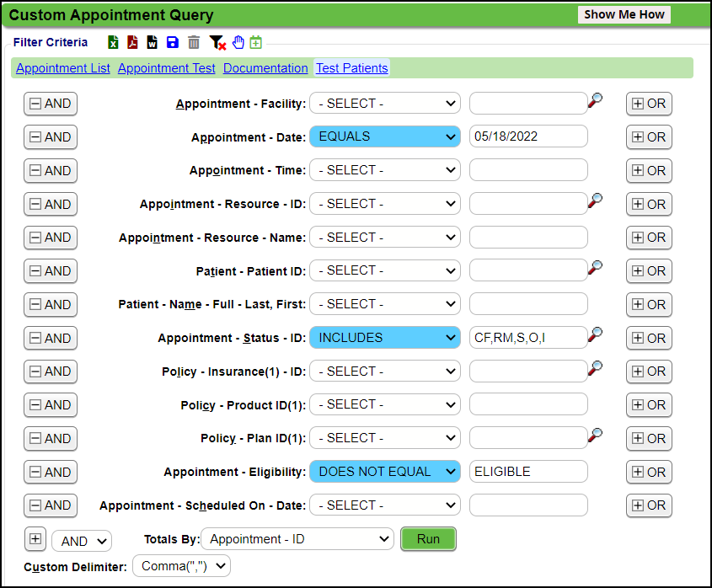Toggle the AND button for Appointment - Date
Viewport: 712px width, 588px height.
[51, 136]
